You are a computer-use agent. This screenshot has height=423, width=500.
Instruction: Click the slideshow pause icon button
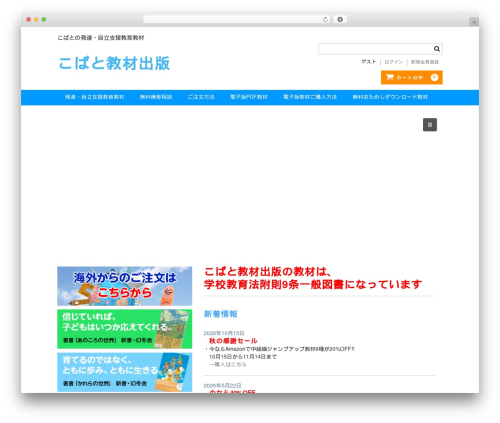tap(430, 125)
